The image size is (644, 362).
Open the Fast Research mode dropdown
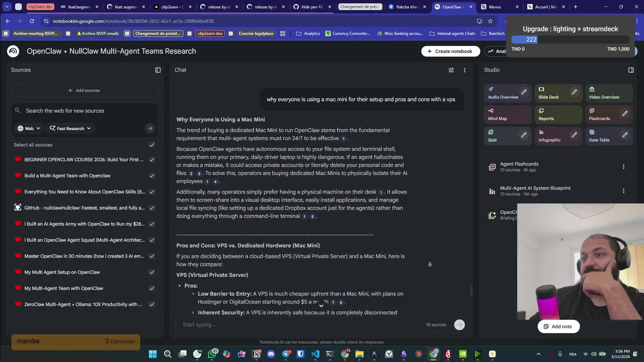[x=70, y=128]
